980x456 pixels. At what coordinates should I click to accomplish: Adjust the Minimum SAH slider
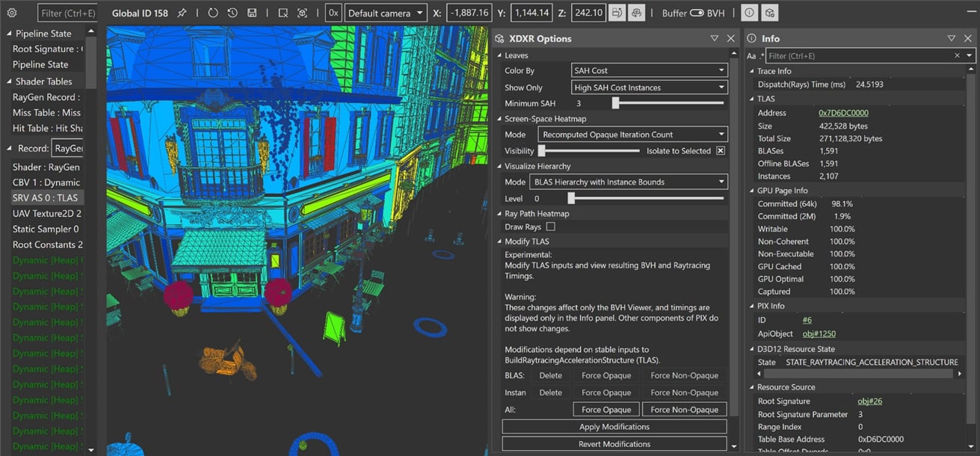click(616, 103)
